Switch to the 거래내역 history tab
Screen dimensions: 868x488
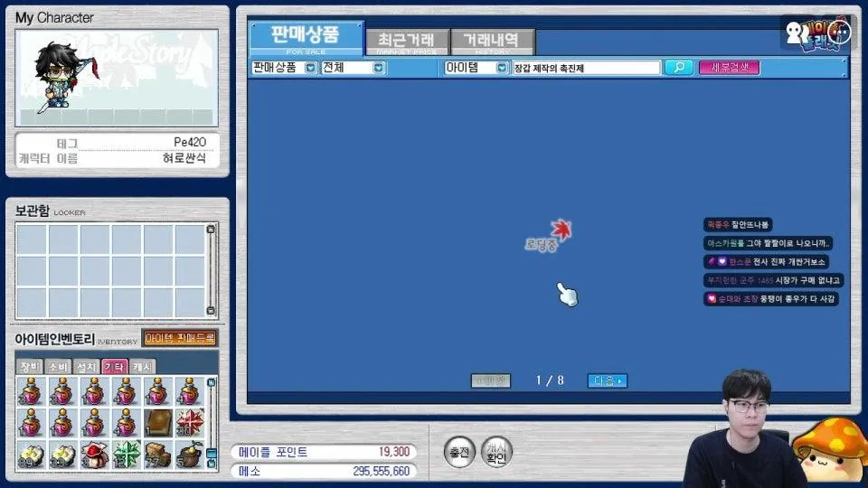[492, 42]
